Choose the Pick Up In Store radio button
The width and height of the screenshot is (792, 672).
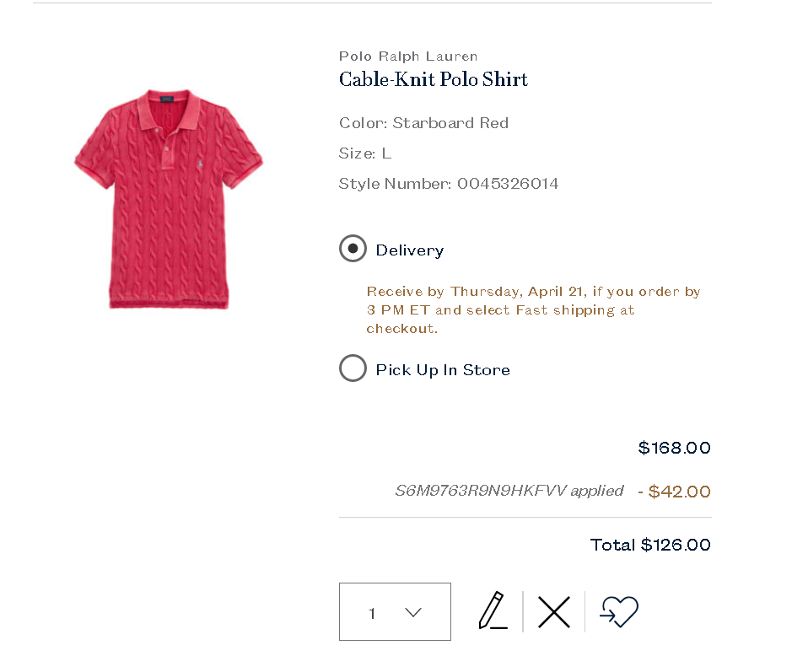tap(353, 368)
